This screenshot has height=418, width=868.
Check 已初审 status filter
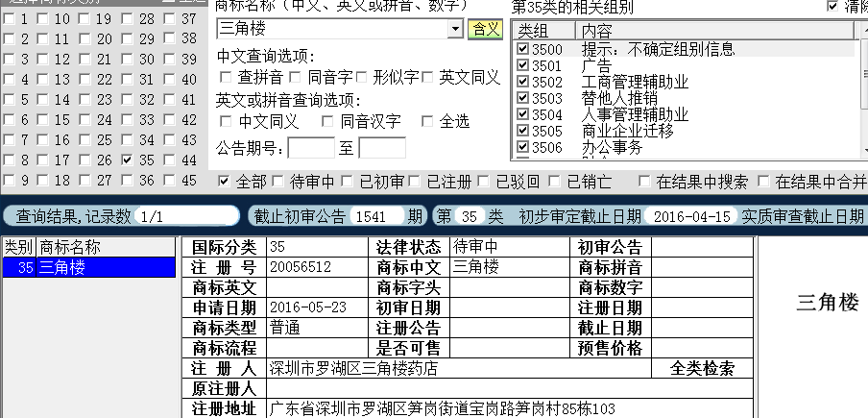pos(347,181)
